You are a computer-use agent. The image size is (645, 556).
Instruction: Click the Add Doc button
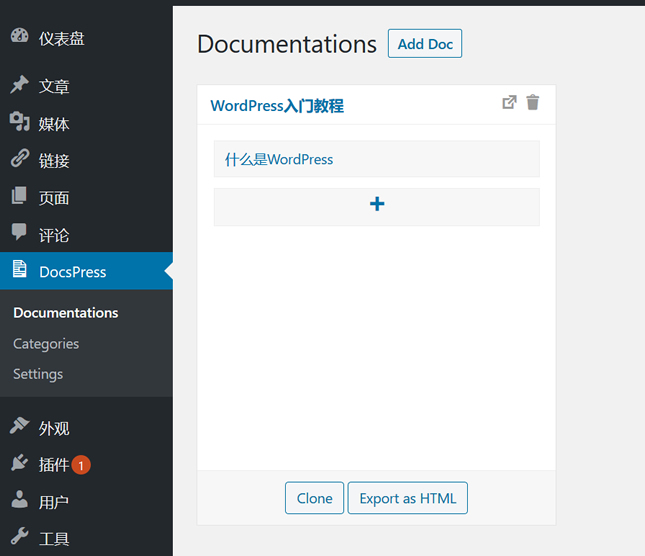point(425,44)
